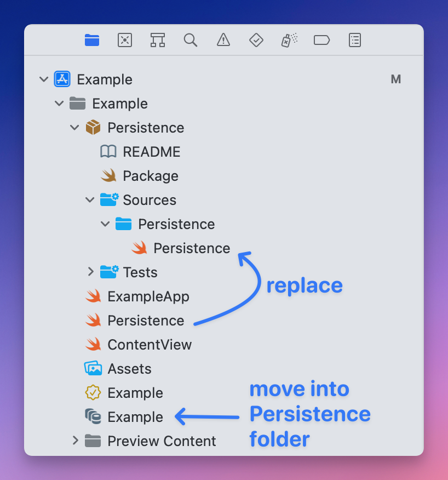Collapse the Sources folder

90,200
